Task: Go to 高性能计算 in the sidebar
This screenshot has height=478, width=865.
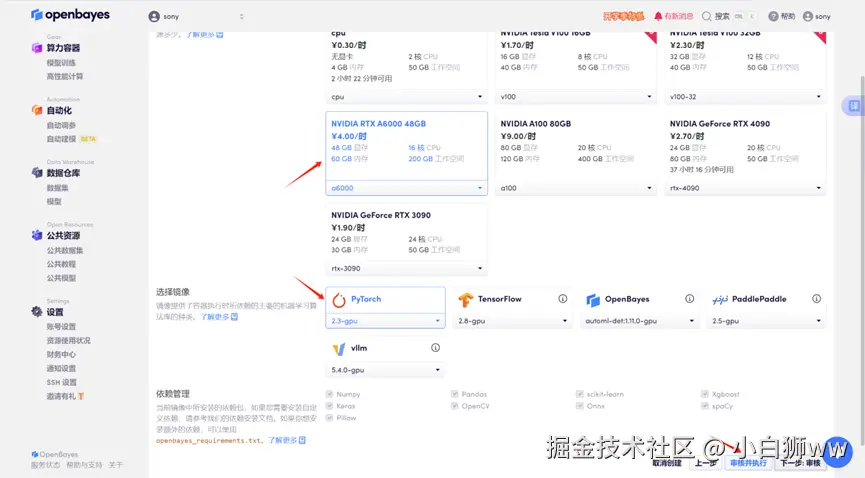Action: point(65,76)
